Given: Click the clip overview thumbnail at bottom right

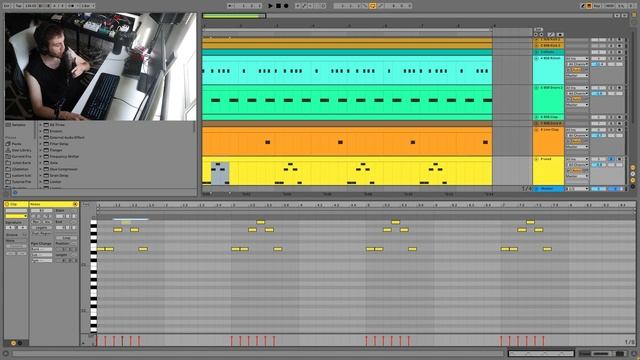Looking at the screenshot, I should [541, 353].
